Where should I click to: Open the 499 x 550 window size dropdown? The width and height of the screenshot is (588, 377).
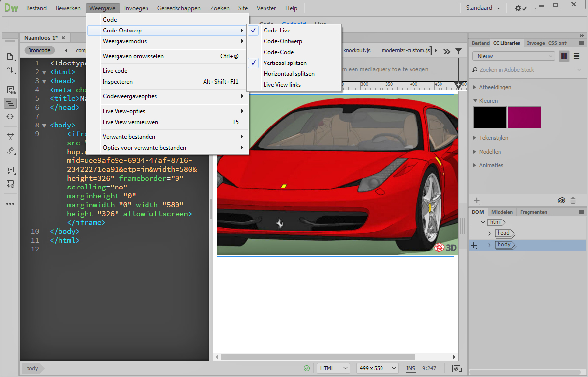[x=377, y=368]
